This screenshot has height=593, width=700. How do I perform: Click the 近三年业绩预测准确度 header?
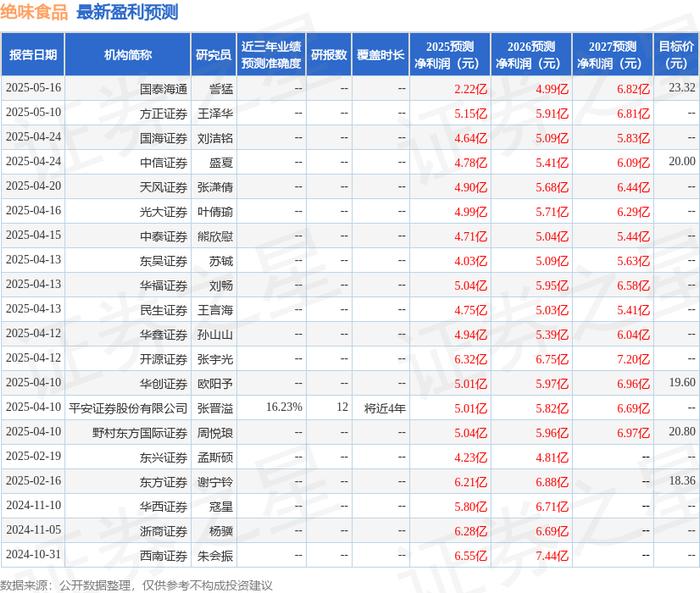pyautogui.click(x=271, y=54)
